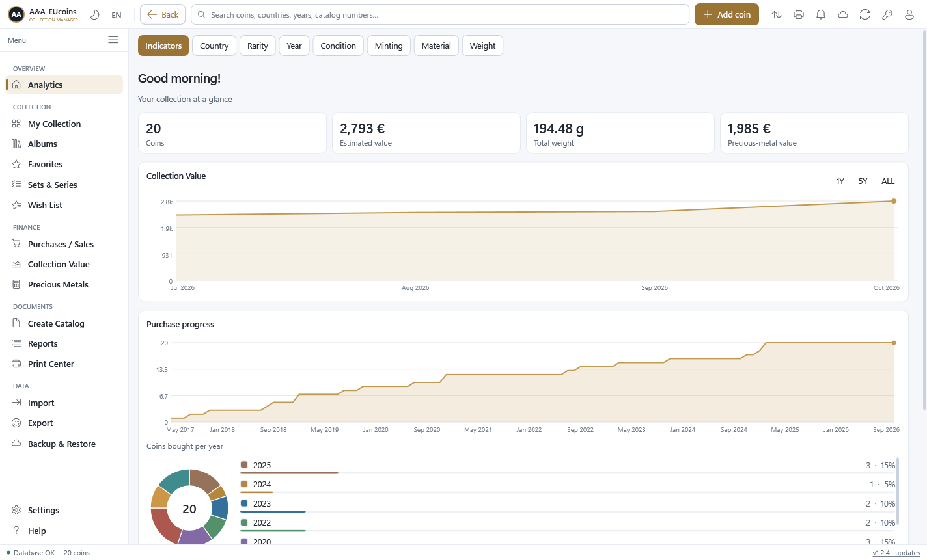Click the cloud sync icon
927x560 pixels.
(843, 14)
